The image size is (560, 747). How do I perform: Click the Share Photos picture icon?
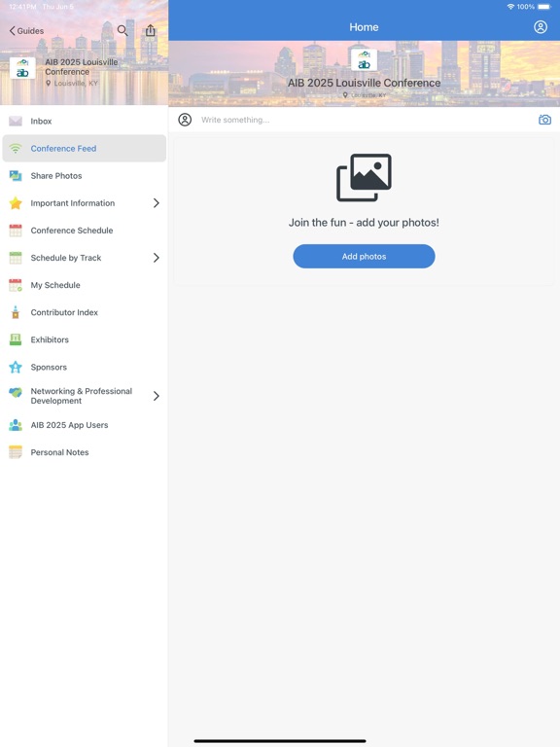click(16, 176)
